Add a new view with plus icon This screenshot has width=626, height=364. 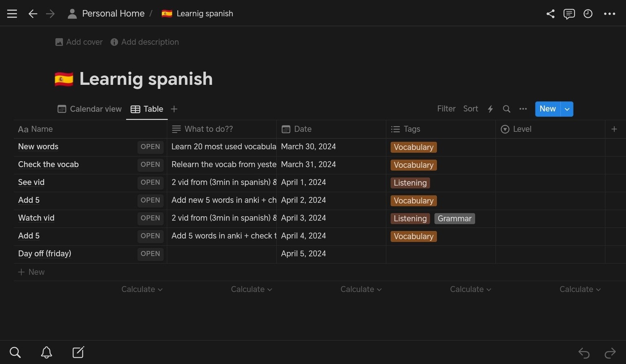click(174, 109)
